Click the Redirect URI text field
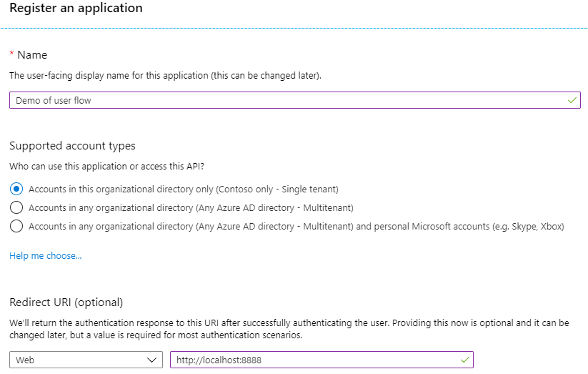Screen dimensions: 588x374 [x=314, y=360]
